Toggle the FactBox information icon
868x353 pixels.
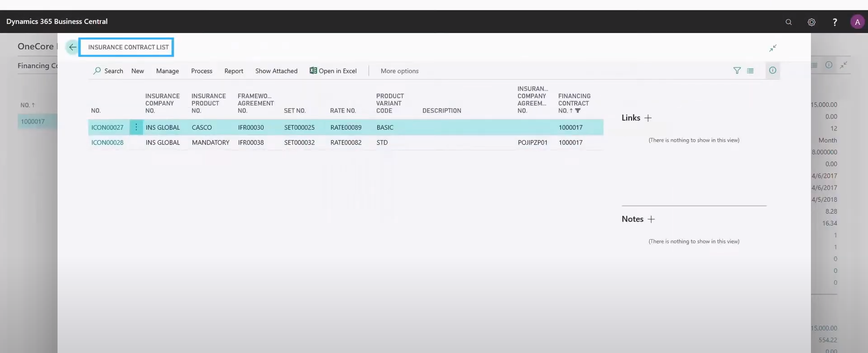772,70
